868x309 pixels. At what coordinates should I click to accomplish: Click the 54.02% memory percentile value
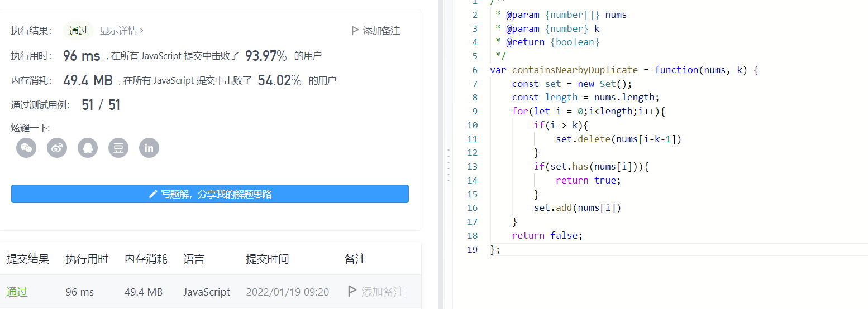pos(279,80)
